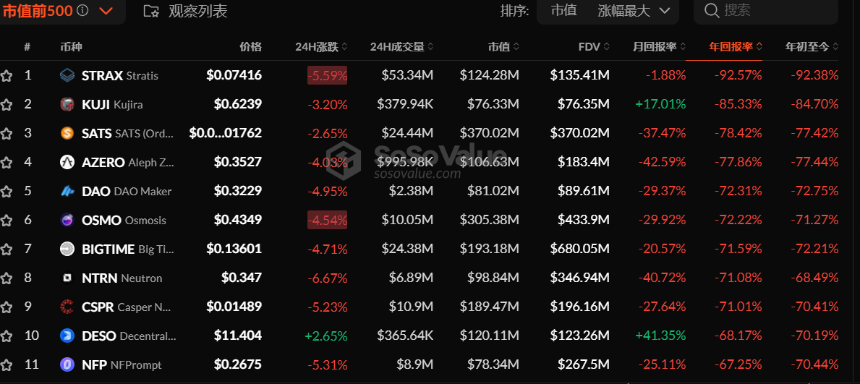
Task: Sort table by 年回报率 column
Action: coord(735,47)
